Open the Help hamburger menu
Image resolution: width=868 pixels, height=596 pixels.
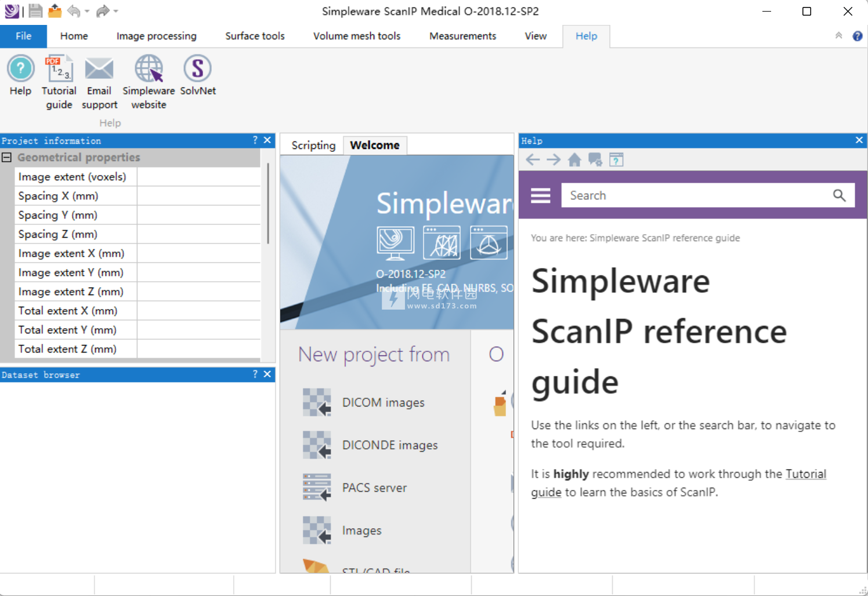(541, 195)
